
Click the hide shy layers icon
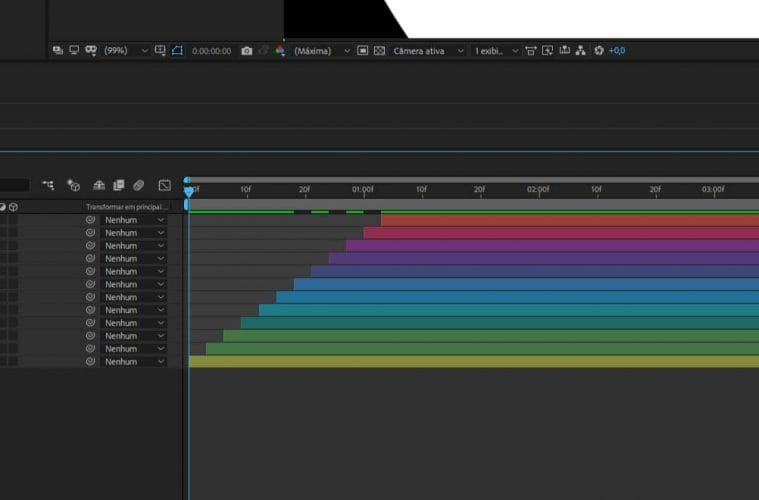point(99,185)
